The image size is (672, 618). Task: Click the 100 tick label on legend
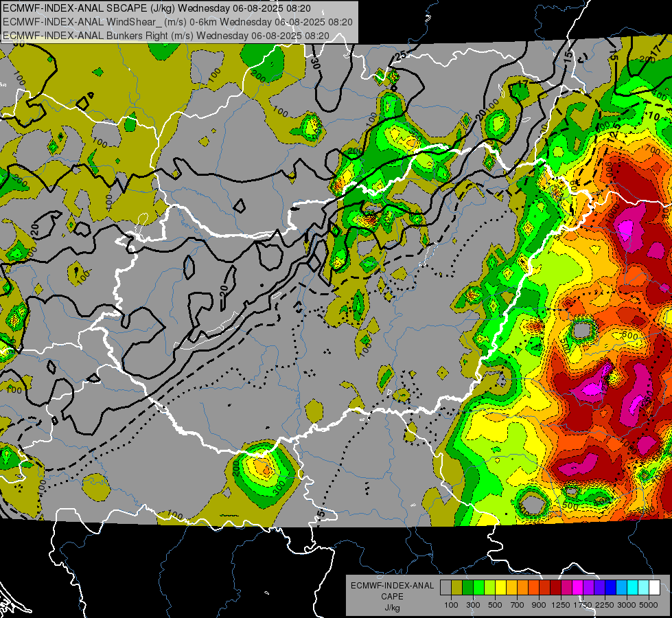pyautogui.click(x=451, y=605)
